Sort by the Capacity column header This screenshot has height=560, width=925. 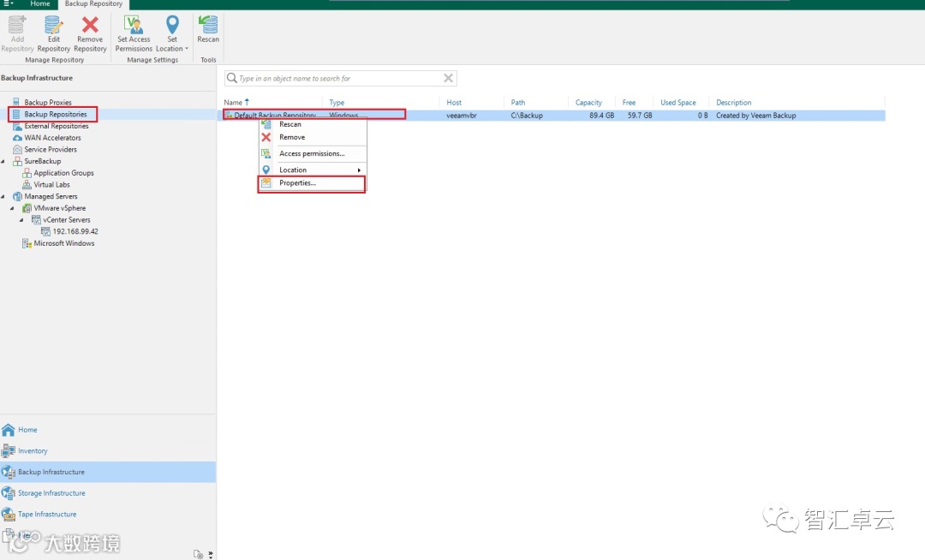(x=588, y=103)
